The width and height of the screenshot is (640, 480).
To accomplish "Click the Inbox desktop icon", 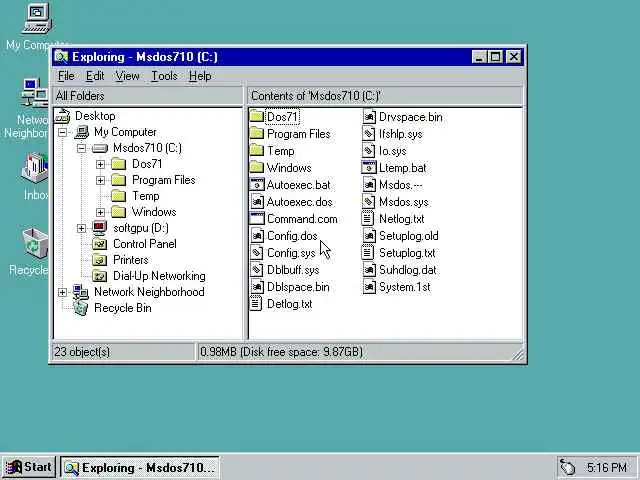I will [35, 168].
